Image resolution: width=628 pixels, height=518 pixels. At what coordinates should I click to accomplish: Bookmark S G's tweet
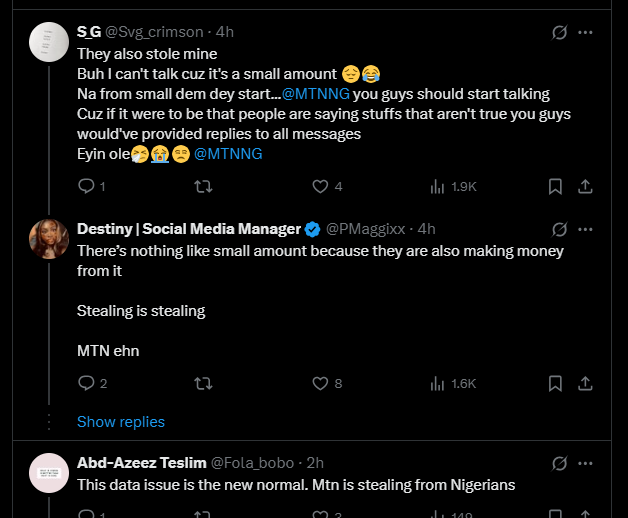(556, 186)
